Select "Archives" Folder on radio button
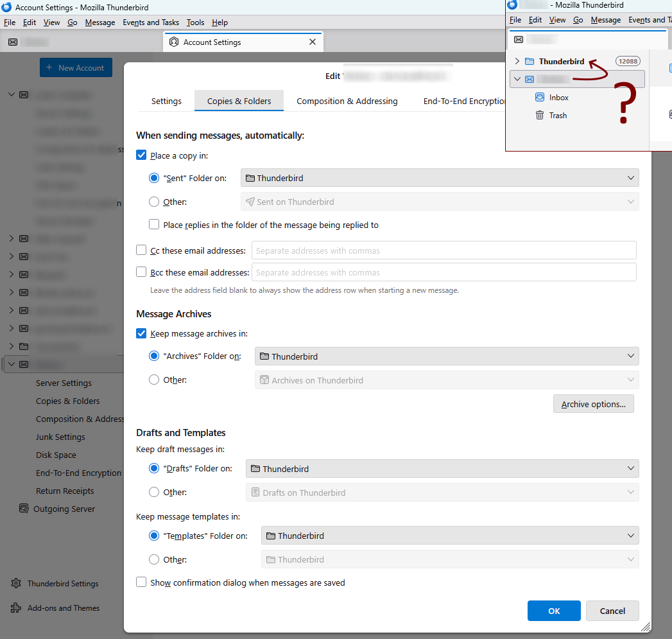Viewport: 672px width, 639px height. point(154,356)
